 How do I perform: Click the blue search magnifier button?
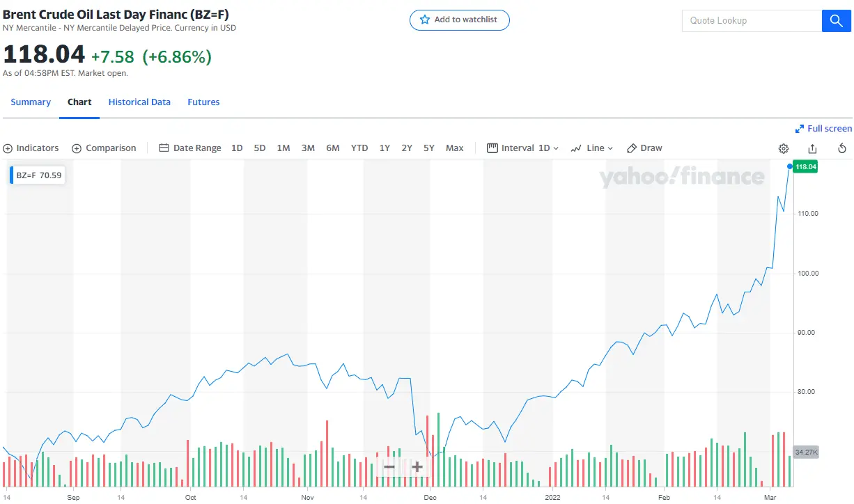[837, 21]
